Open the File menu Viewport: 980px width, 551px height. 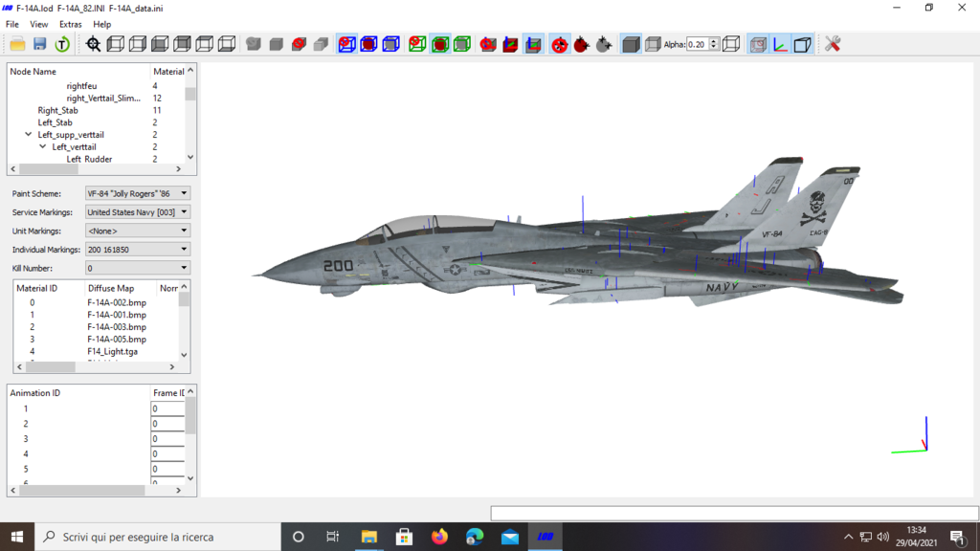click(11, 24)
